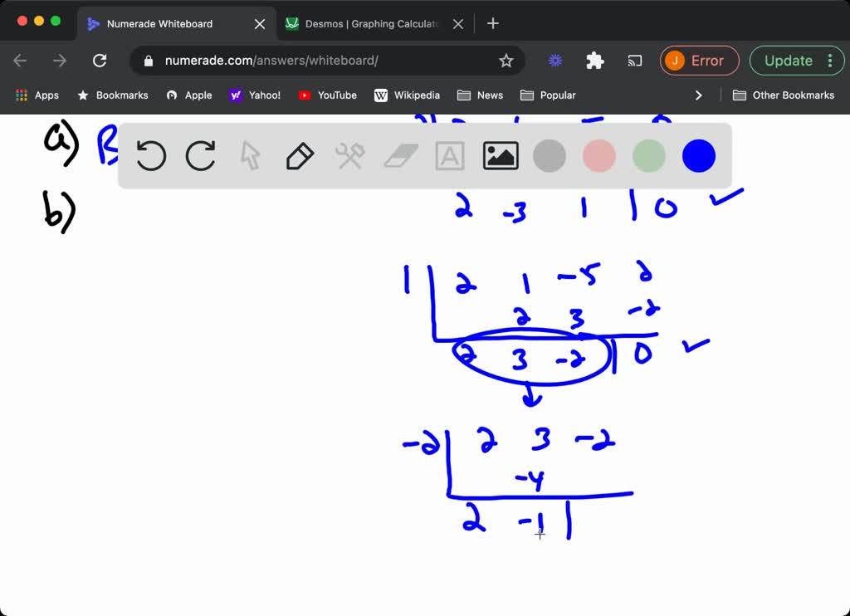This screenshot has width=850, height=616.
Task: Select the blue color swatch
Action: pos(698,155)
